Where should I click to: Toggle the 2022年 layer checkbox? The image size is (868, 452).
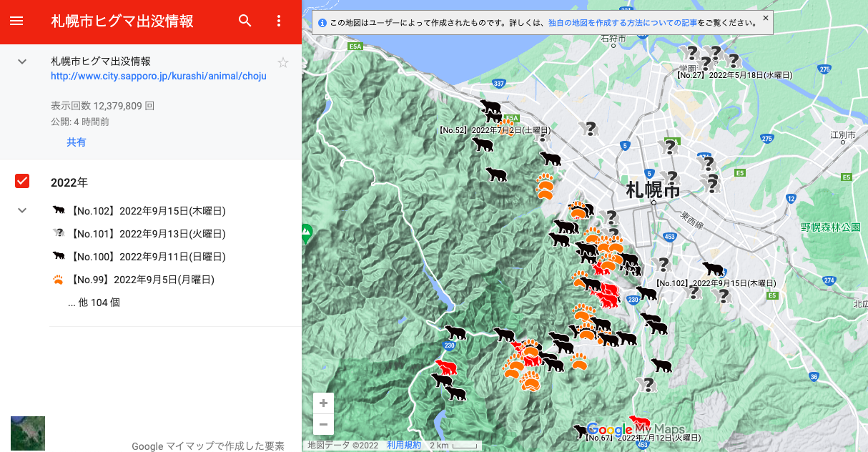pyautogui.click(x=22, y=181)
